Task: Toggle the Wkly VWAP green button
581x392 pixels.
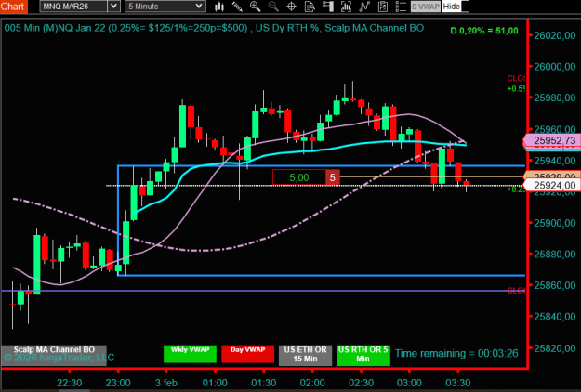Action: pyautogui.click(x=190, y=354)
